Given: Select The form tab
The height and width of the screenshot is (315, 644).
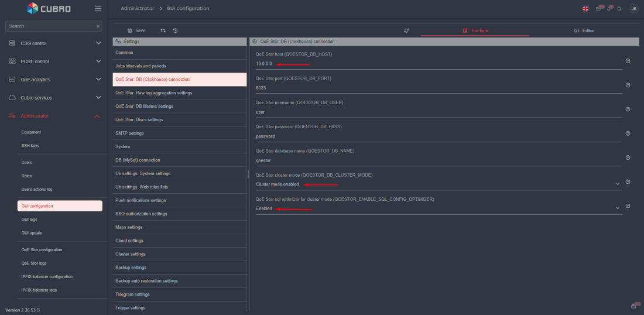Looking at the screenshot, I should point(475,30).
